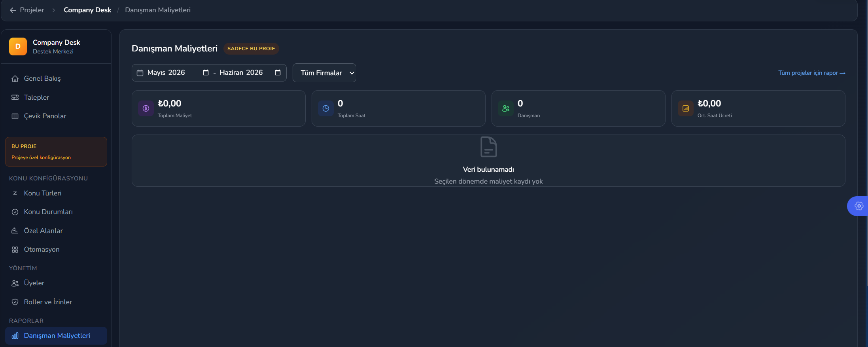Open Çevik Panolar from the sidebar

(56, 116)
